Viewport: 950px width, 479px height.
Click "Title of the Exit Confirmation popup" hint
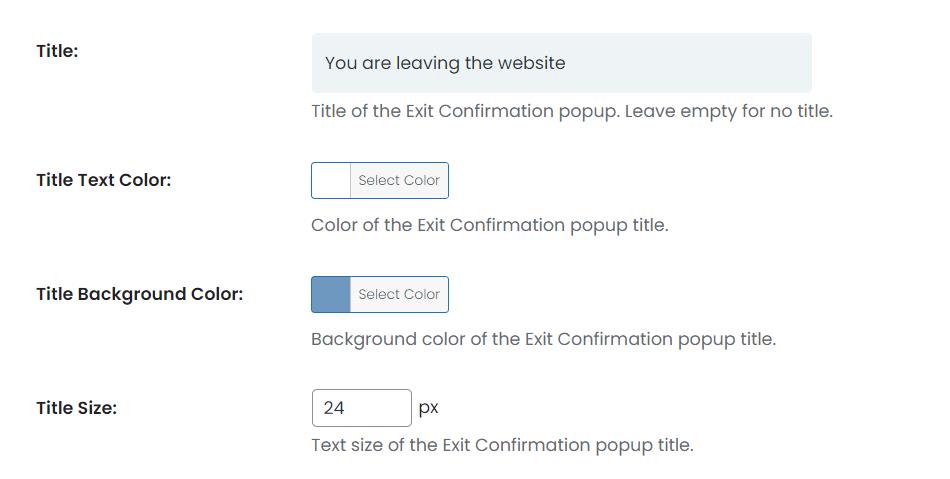point(465,111)
